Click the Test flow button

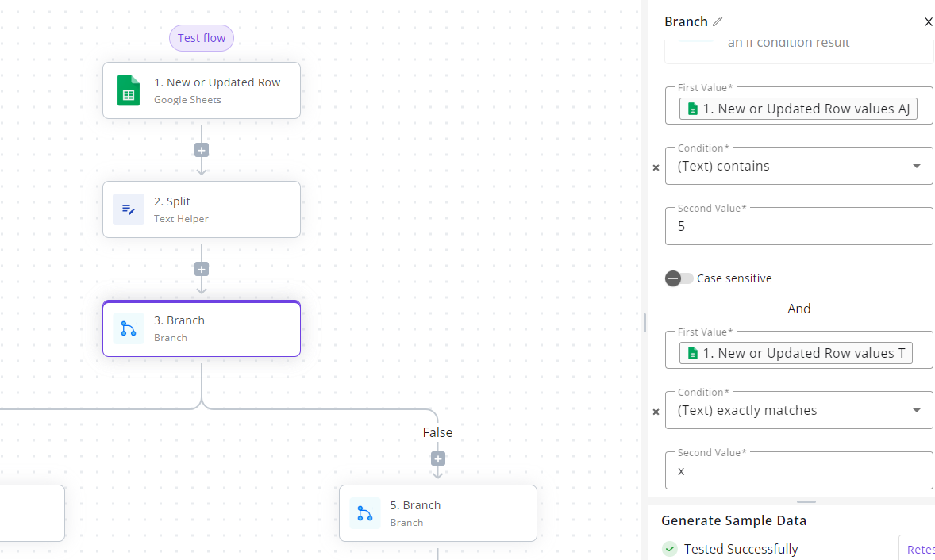(202, 38)
